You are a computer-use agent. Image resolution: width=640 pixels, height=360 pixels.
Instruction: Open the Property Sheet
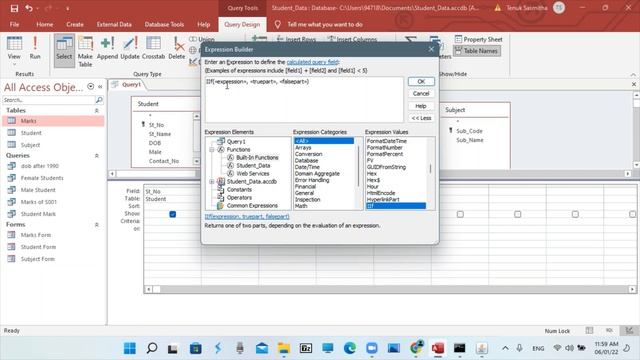478,39
